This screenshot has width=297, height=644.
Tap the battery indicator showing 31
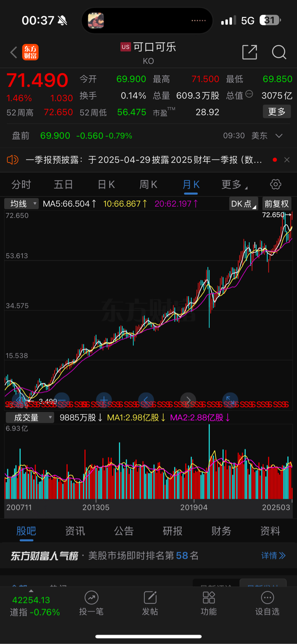click(270, 20)
